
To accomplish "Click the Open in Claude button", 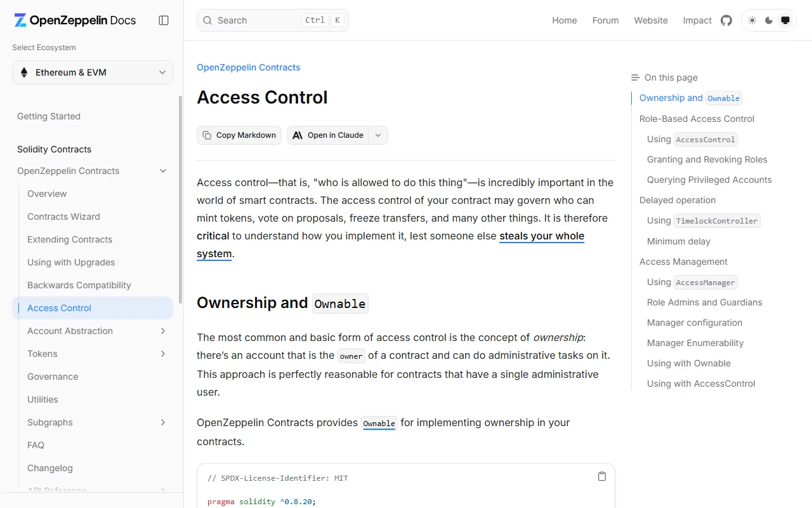I will 328,135.
